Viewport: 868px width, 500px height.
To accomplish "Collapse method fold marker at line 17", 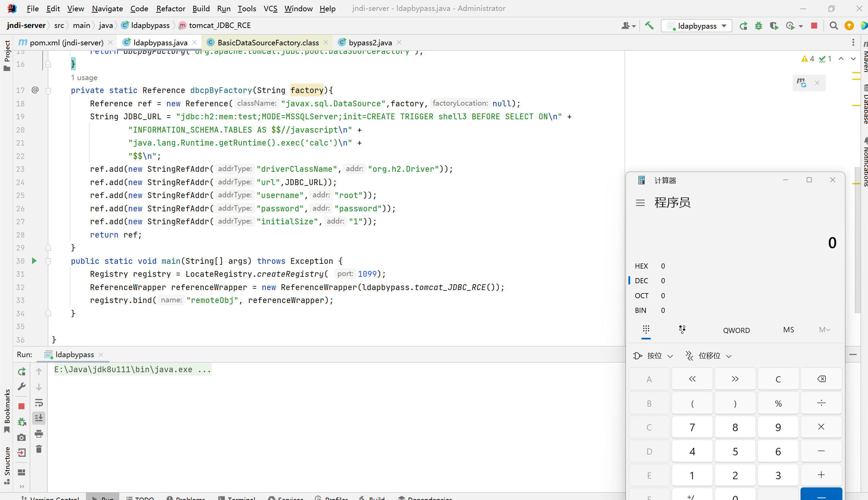I will 48,91.
